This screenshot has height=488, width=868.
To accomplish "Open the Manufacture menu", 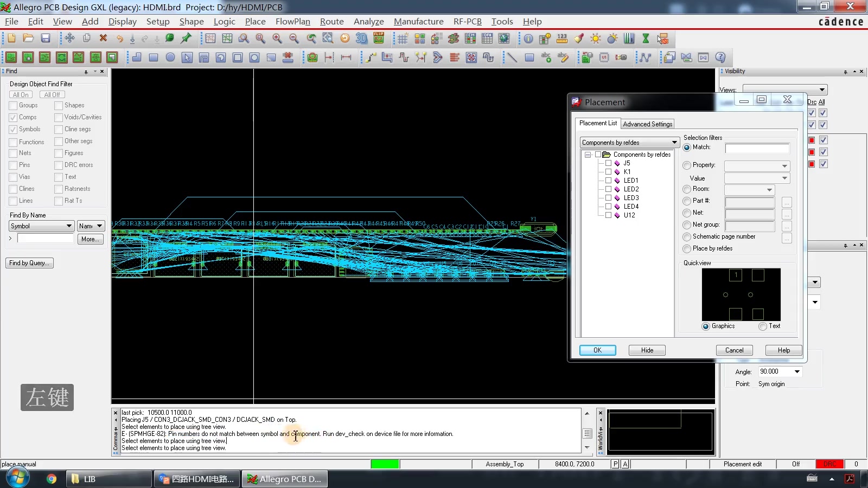I will [x=418, y=21].
